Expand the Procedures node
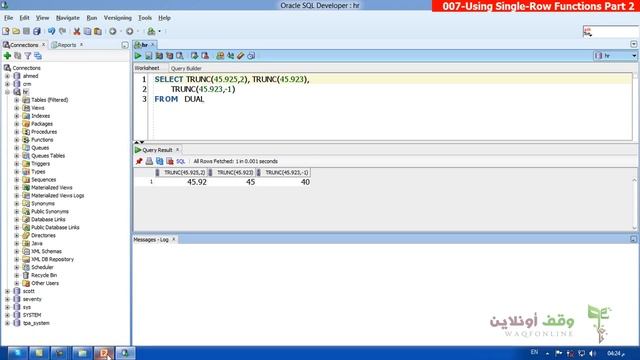The image size is (640, 360). pyautogui.click(x=17, y=132)
